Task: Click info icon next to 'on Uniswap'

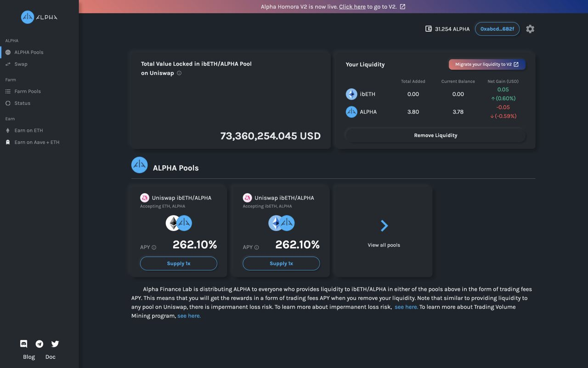Action: [179, 73]
